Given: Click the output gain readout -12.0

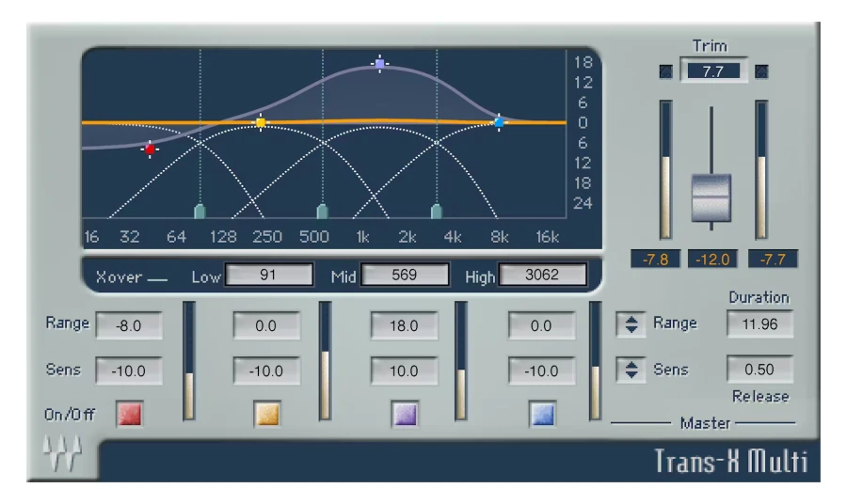Looking at the screenshot, I should click(x=712, y=260).
